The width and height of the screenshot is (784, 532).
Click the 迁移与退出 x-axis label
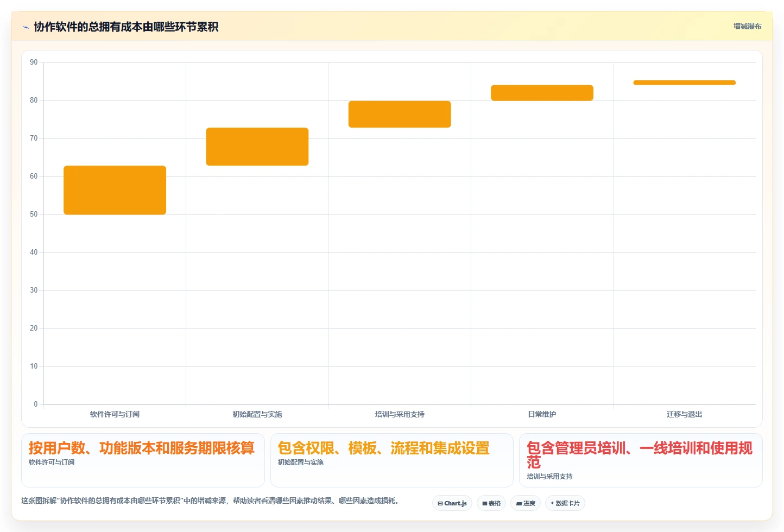pos(684,414)
